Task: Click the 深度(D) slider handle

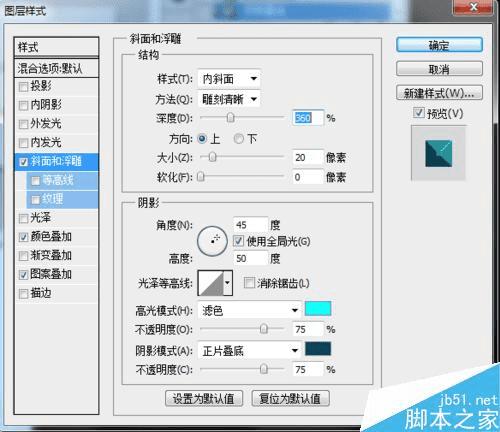Action: coord(230,118)
